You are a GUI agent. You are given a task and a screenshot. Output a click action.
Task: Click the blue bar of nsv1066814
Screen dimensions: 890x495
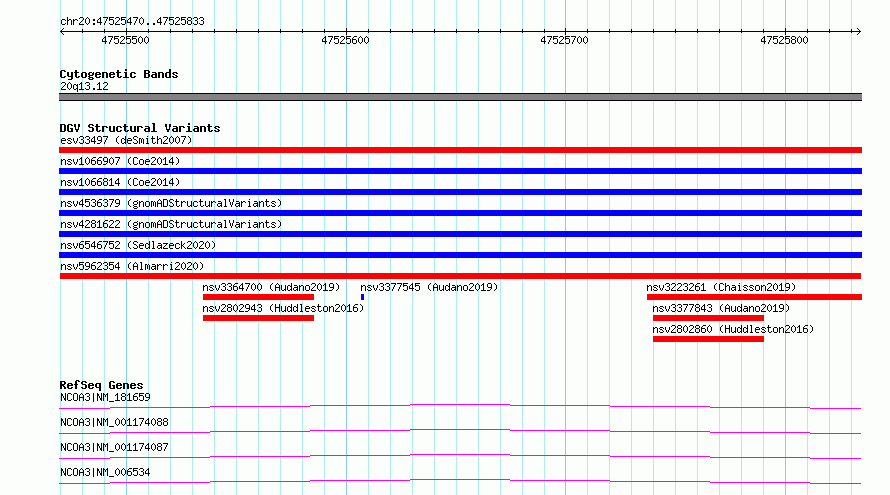click(460, 192)
